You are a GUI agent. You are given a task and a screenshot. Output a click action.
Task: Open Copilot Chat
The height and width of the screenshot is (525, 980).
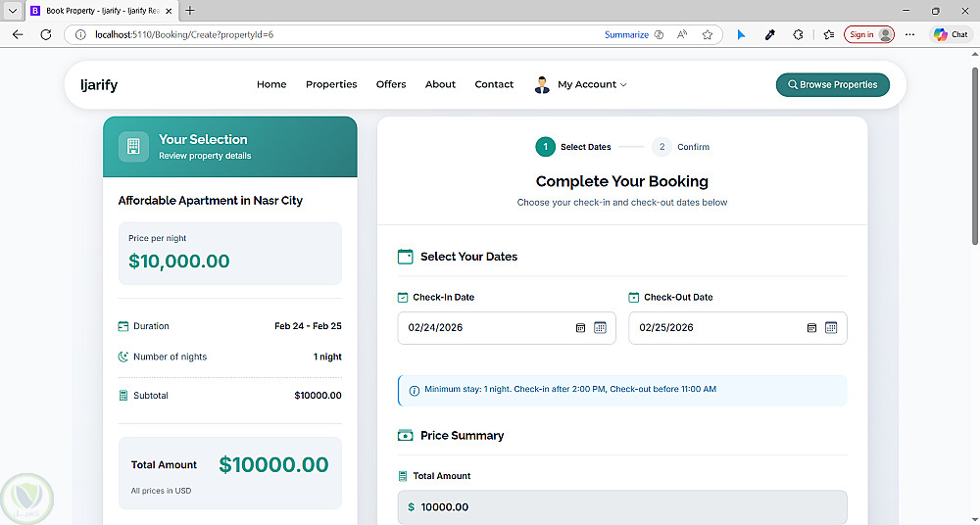click(950, 34)
